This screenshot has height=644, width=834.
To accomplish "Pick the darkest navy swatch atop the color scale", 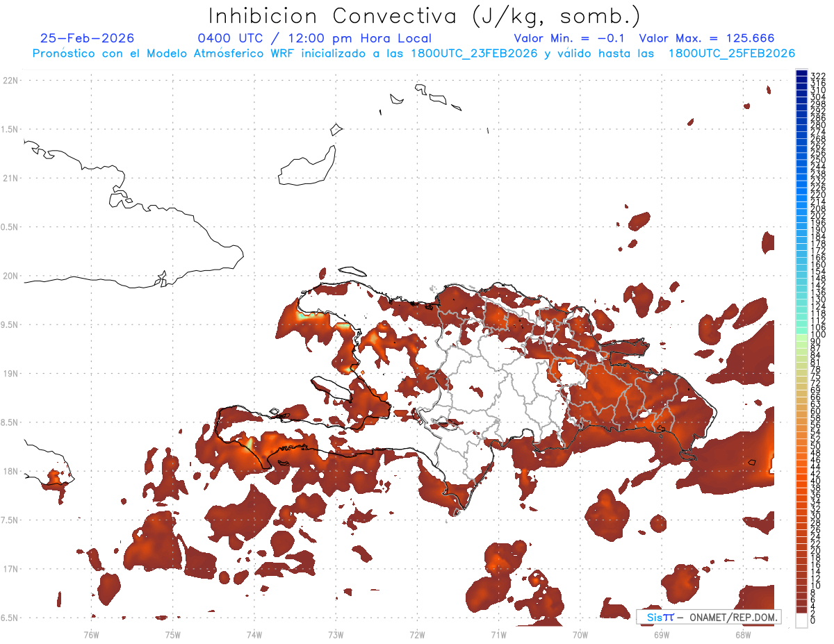I will [x=801, y=72].
